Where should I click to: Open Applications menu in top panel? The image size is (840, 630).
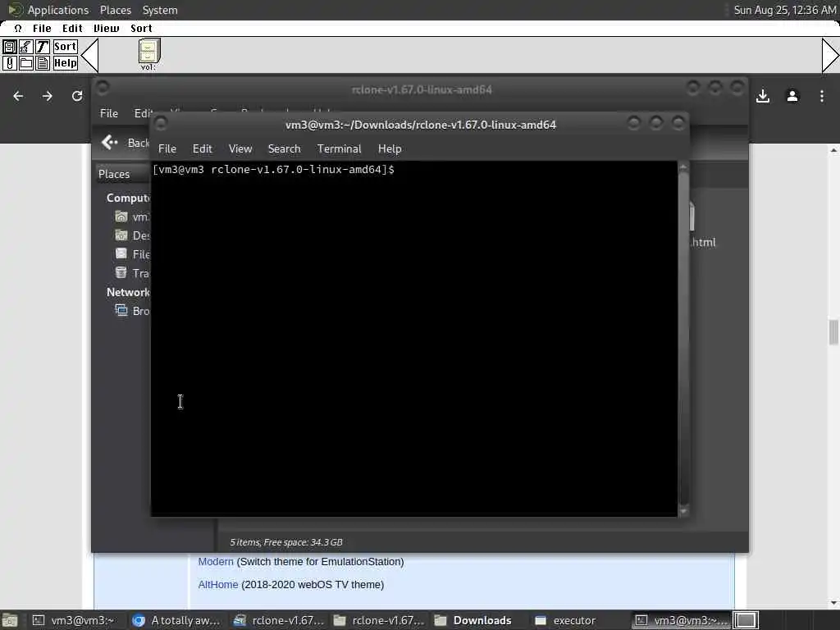tap(58, 10)
